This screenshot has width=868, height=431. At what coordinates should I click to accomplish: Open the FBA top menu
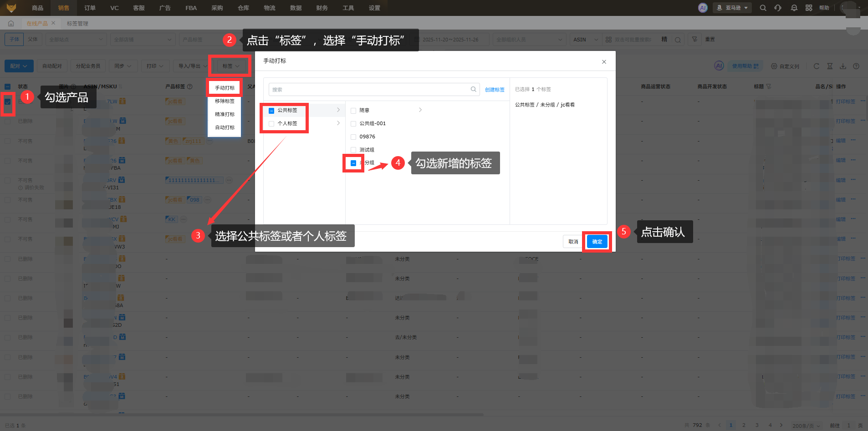191,8
